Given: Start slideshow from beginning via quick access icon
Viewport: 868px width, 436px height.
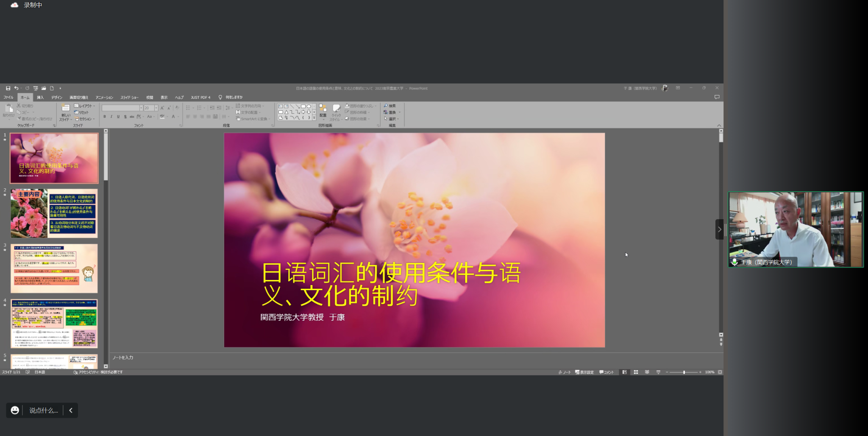Looking at the screenshot, I should [36, 88].
